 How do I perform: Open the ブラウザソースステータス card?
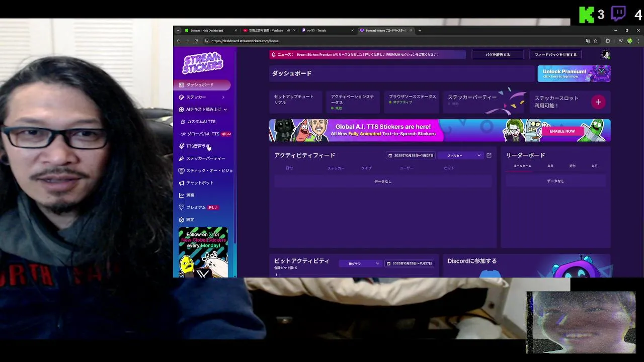click(412, 102)
